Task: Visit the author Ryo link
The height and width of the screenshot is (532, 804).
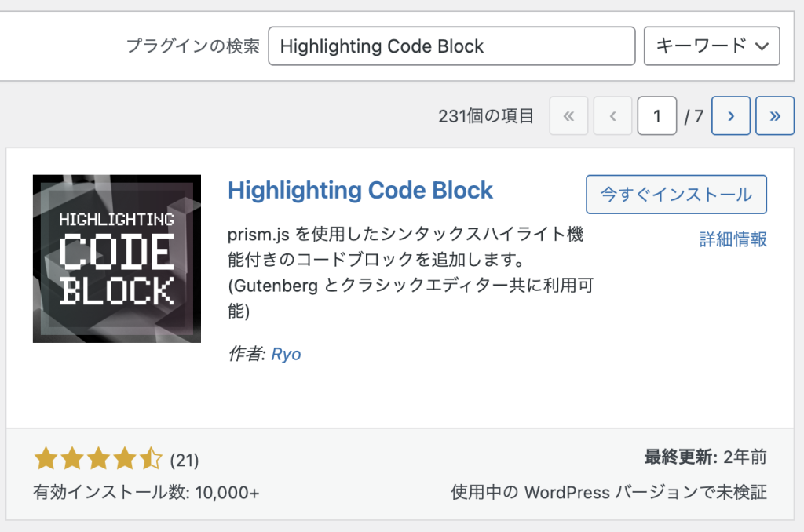Action: click(286, 354)
